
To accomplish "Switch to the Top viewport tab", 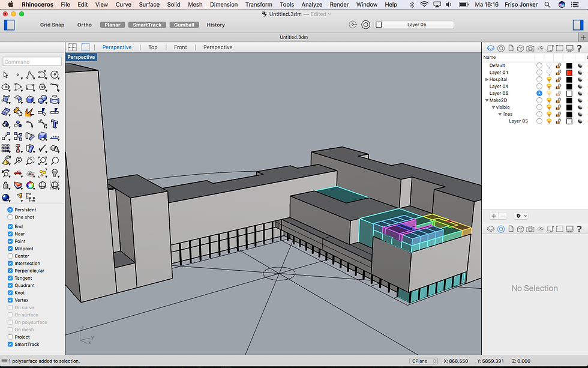I will [x=153, y=47].
